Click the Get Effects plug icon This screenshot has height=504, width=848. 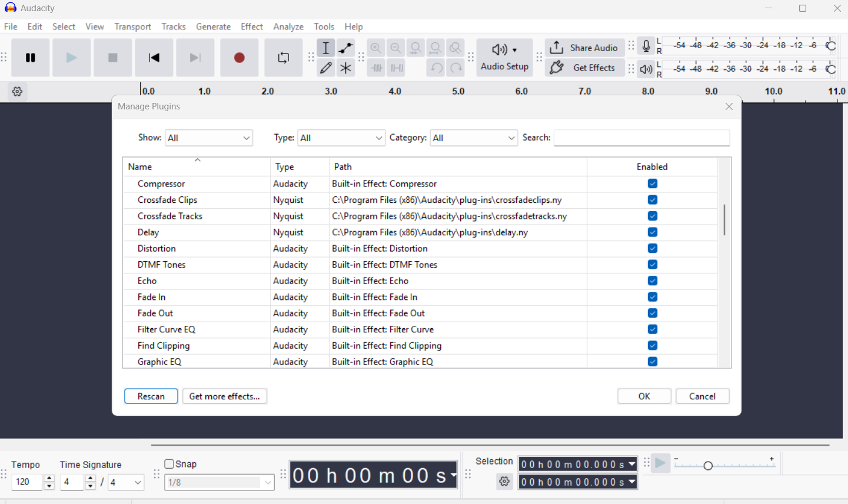[557, 68]
